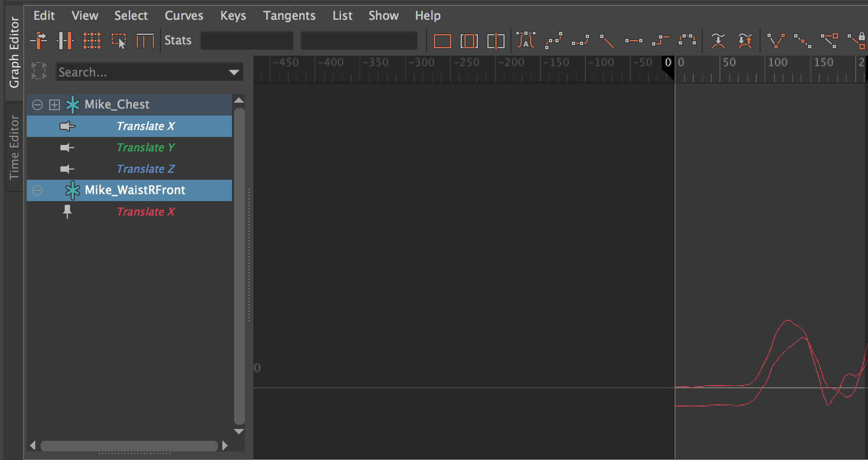868x460 pixels.
Task: Set Linear tangents on curve
Action: [x=607, y=41]
